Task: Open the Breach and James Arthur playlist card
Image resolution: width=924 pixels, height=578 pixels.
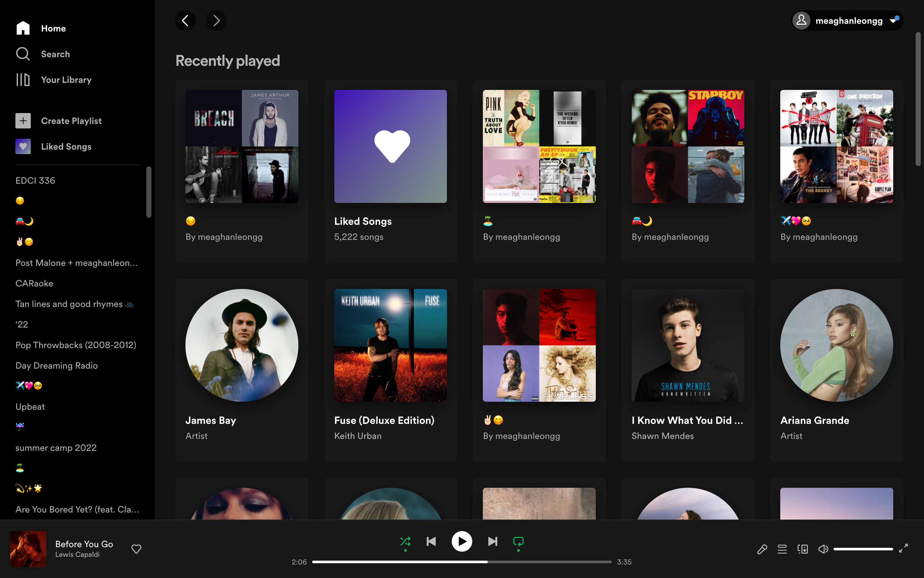Action: 242,171
